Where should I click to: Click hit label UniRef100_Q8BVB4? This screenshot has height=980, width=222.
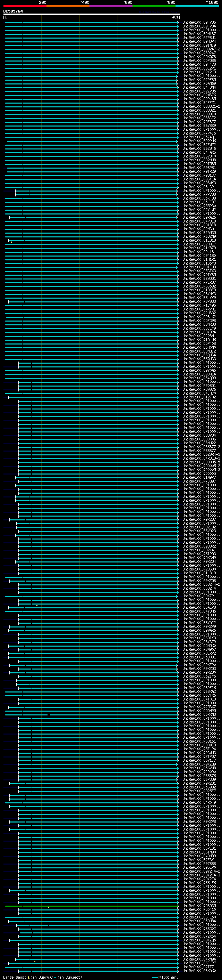(x=199, y=435)
